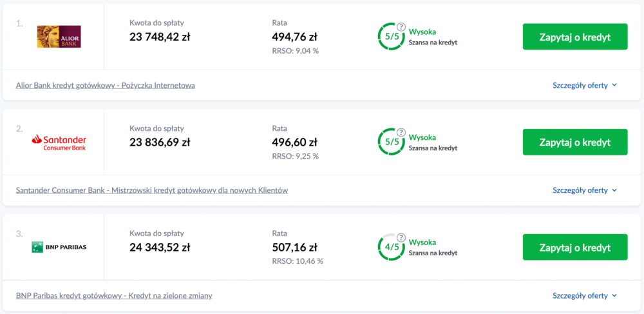Click RRSO: 10,46 % text

[298, 261]
